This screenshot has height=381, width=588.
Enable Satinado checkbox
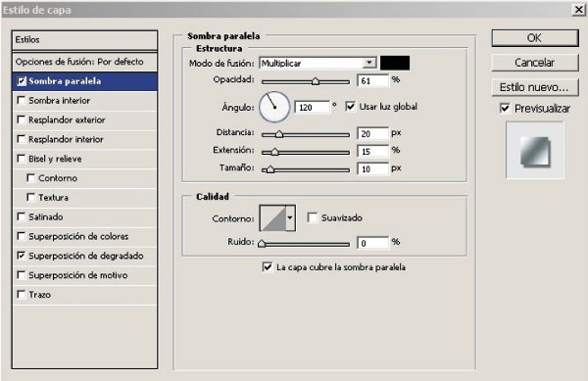(22, 216)
